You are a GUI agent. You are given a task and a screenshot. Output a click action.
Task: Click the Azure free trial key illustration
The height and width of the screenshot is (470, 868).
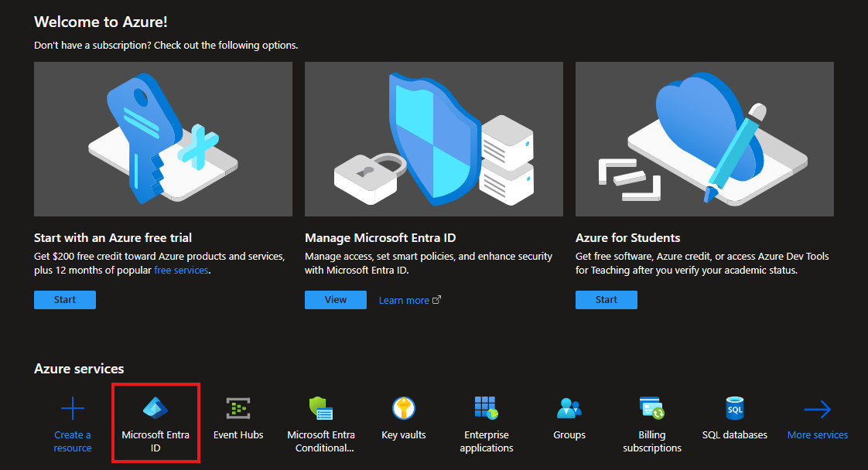pyautogui.click(x=163, y=139)
